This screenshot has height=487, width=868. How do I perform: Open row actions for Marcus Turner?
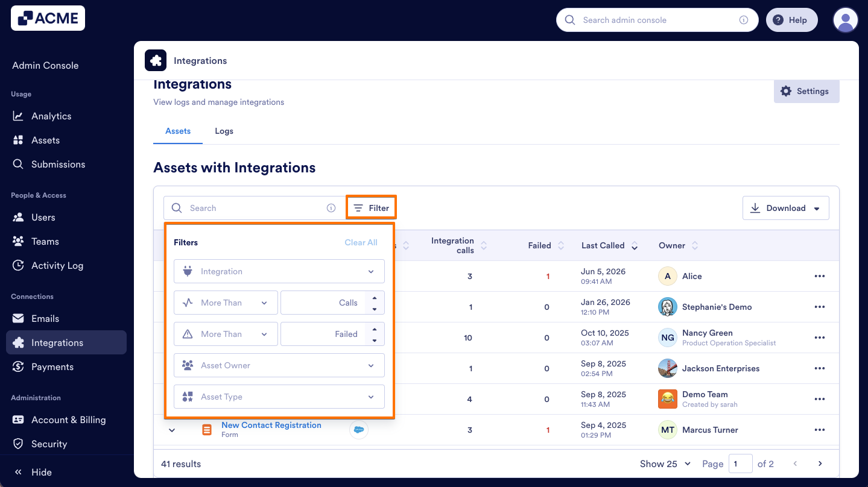(x=819, y=430)
